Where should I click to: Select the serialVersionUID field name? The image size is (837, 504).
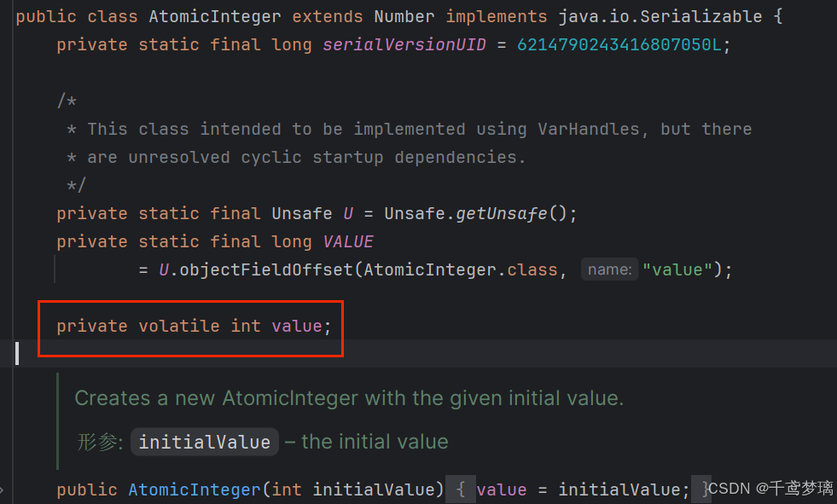point(404,45)
